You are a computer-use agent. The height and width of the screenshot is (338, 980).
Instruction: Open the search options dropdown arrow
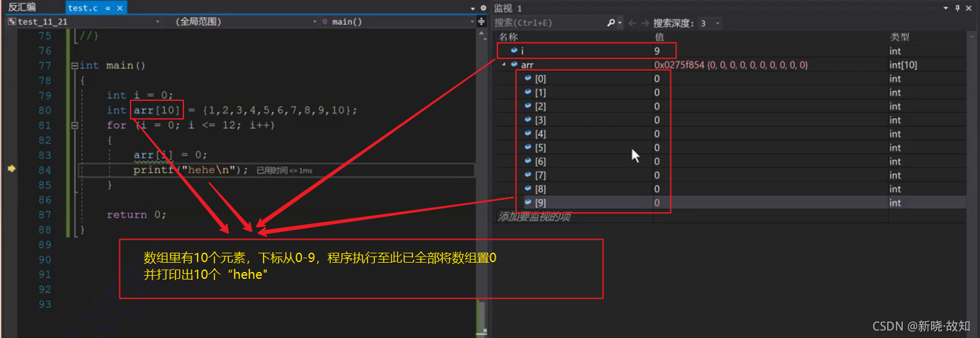click(x=620, y=23)
